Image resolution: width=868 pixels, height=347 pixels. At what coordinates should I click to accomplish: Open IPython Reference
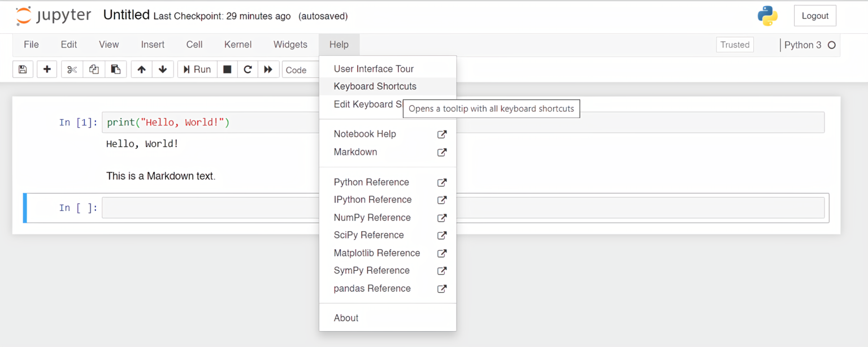point(388,199)
